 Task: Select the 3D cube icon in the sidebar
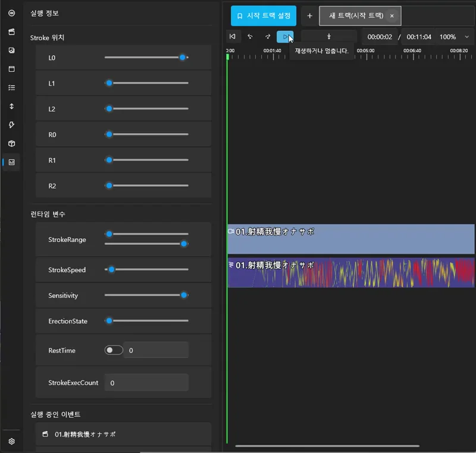point(11,143)
